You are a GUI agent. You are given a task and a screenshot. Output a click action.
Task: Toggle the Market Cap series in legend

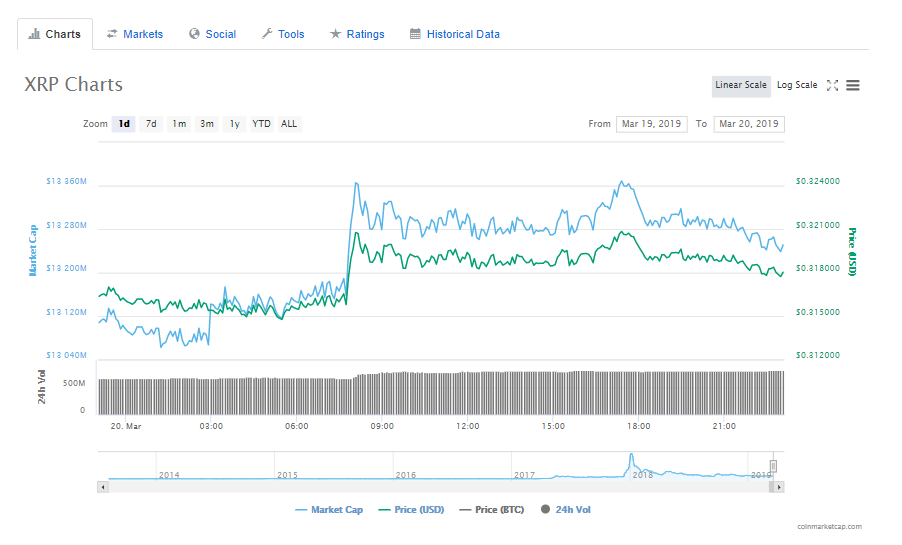[x=329, y=509]
